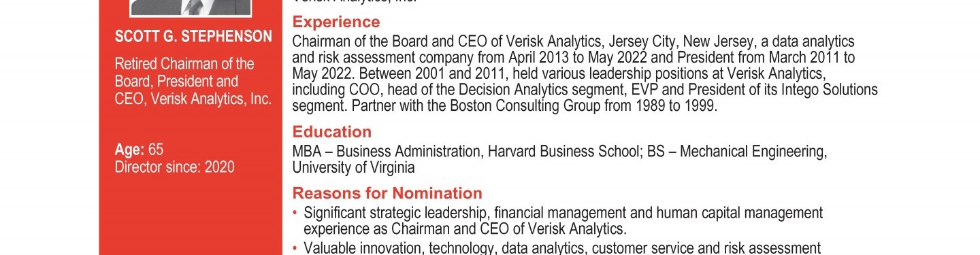Click the MBA – Business Administration text
This screenshot has height=255, width=980.
387,152
